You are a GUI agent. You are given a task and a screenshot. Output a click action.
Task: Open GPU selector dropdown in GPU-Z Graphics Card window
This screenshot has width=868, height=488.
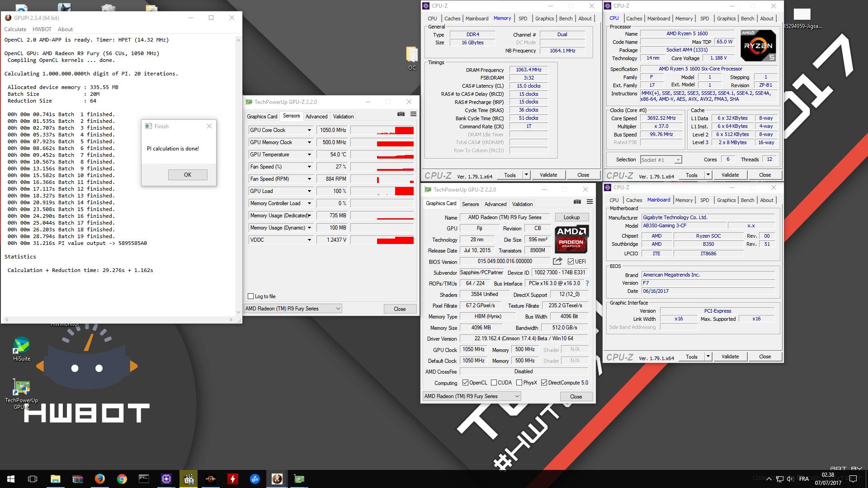472,396
